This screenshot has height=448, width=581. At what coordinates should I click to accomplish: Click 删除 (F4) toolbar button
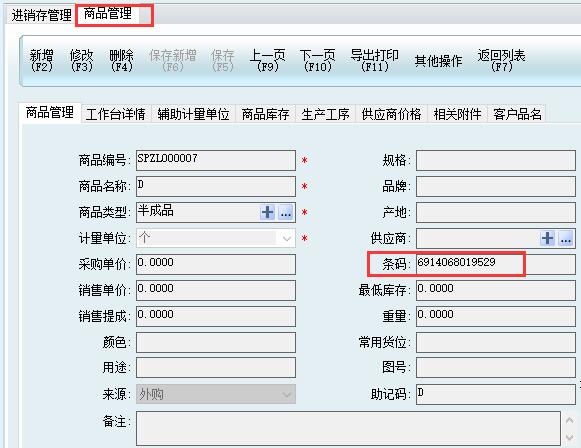coord(122,61)
